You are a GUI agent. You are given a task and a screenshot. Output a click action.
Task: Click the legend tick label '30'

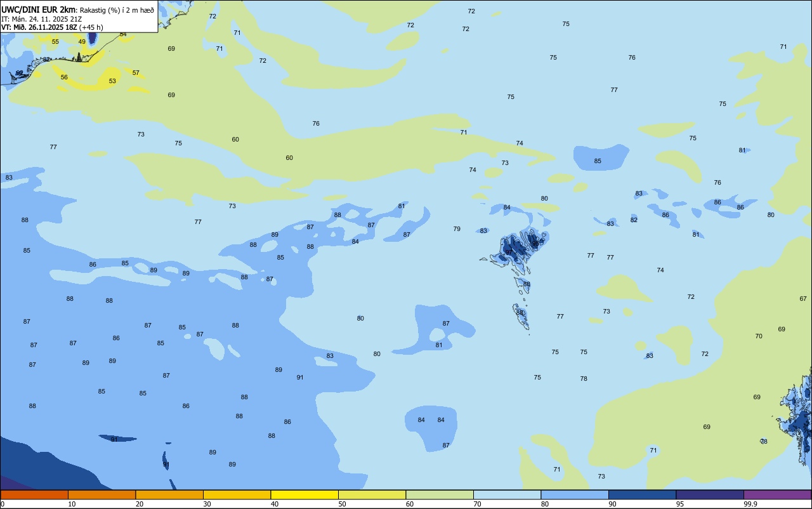point(207,504)
